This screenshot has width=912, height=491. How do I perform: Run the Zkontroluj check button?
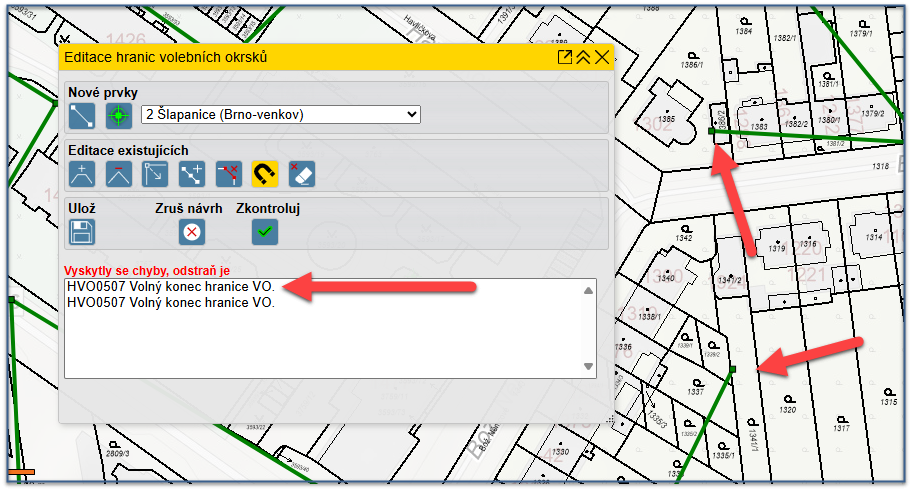(x=265, y=232)
